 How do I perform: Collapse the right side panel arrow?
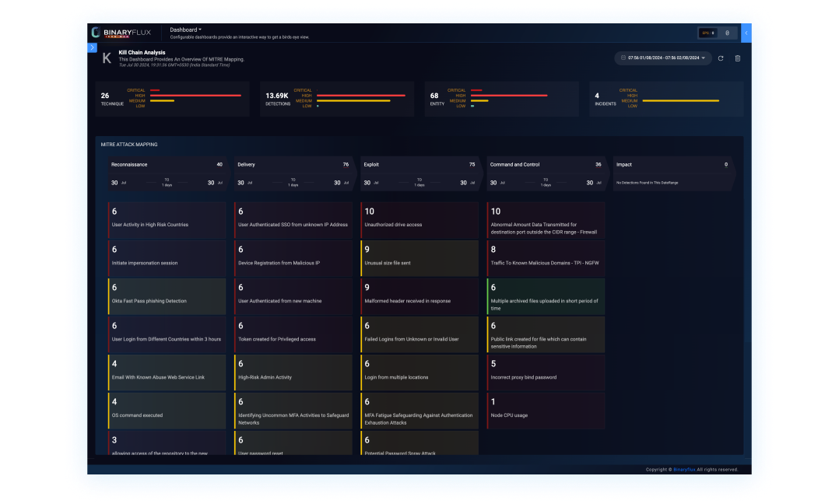pos(746,33)
